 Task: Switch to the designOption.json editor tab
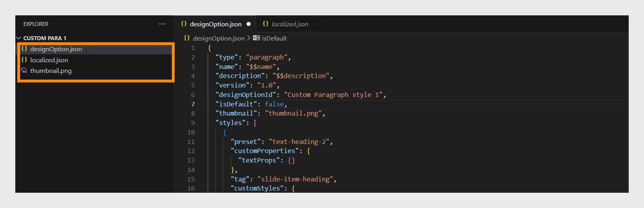pos(215,24)
